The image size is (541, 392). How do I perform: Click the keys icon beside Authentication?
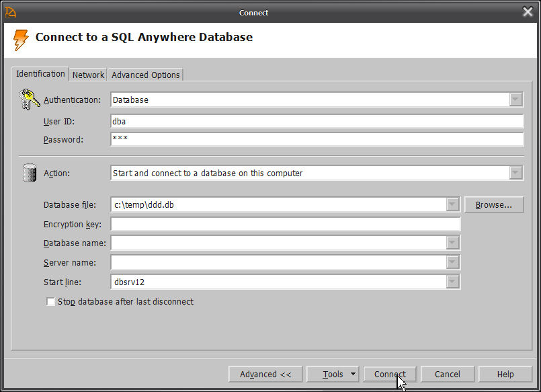30,100
